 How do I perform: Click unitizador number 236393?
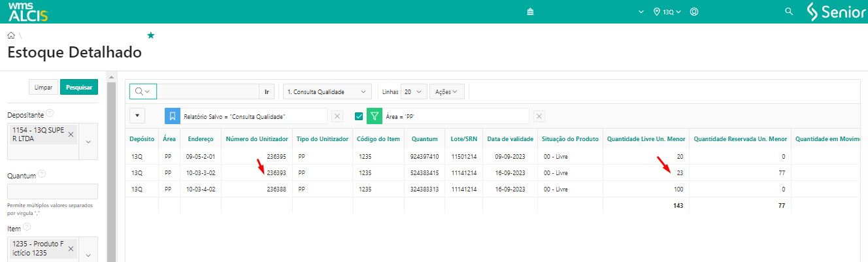point(276,173)
